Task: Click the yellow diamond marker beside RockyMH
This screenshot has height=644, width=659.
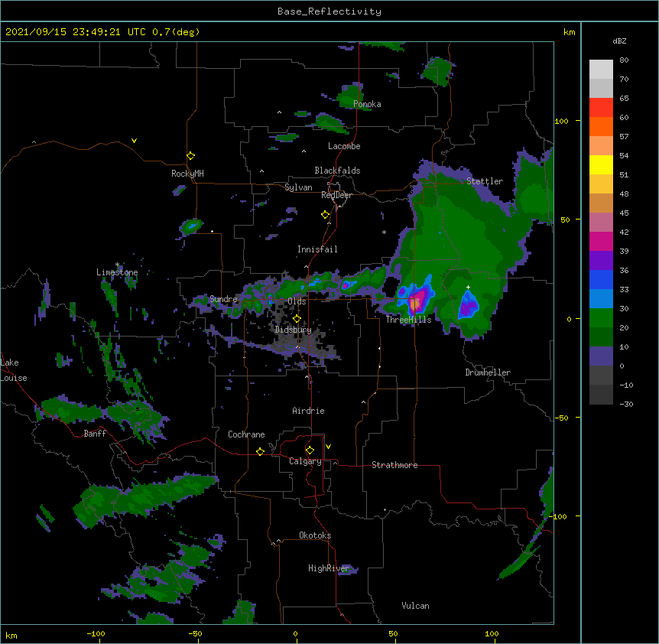Action: point(191,156)
